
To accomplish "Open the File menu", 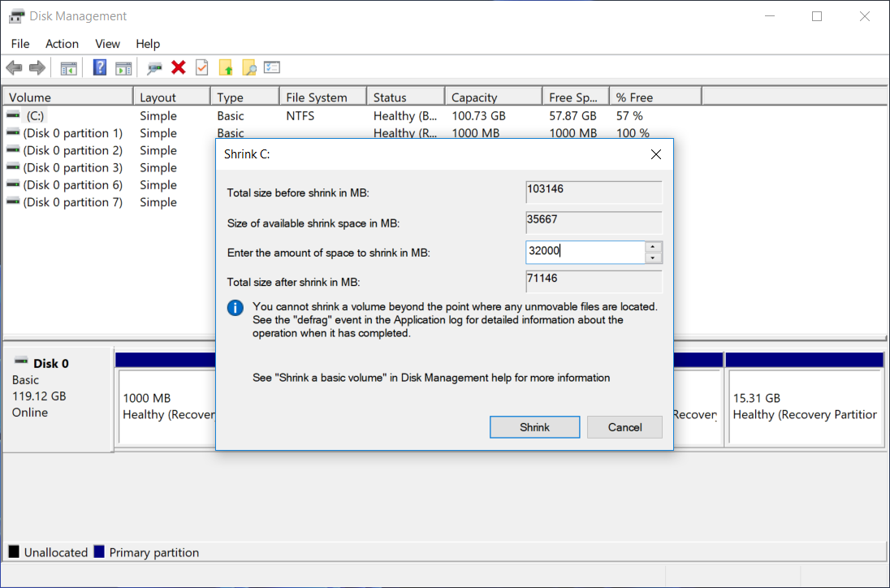I will pyautogui.click(x=19, y=44).
